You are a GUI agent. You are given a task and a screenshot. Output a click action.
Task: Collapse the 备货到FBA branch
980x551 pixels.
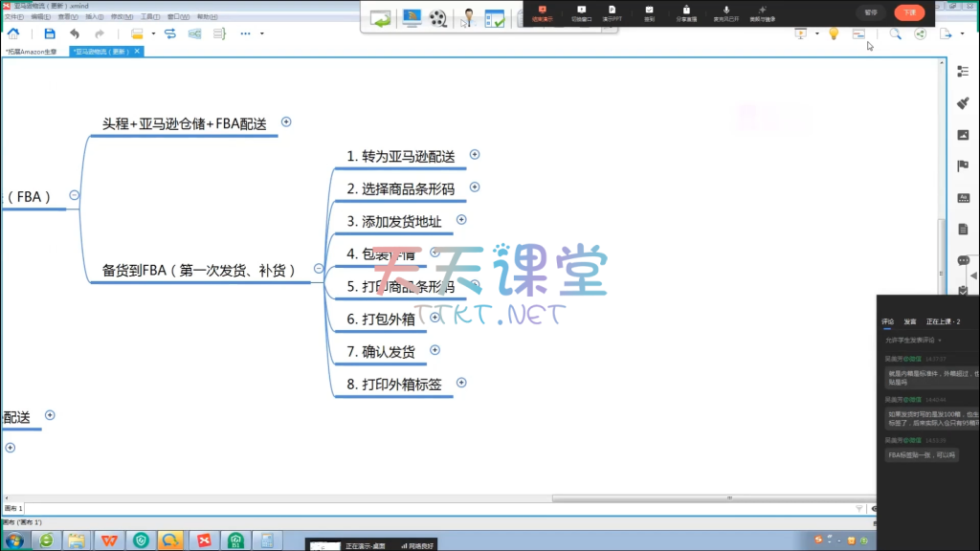[x=319, y=269]
